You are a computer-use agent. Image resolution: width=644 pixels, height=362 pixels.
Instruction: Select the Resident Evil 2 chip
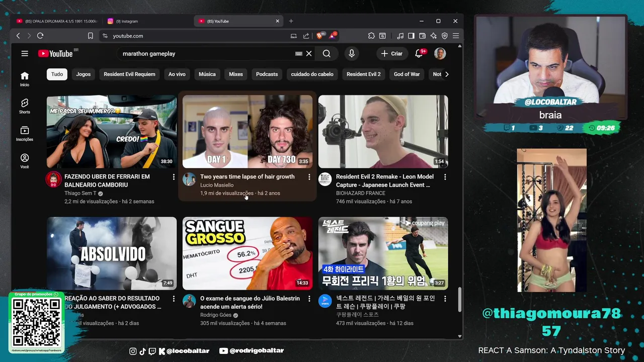[x=363, y=74]
